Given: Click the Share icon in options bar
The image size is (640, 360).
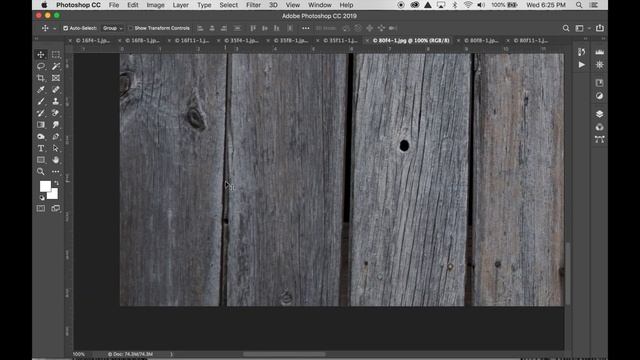Looking at the screenshot, I should tap(600, 28).
